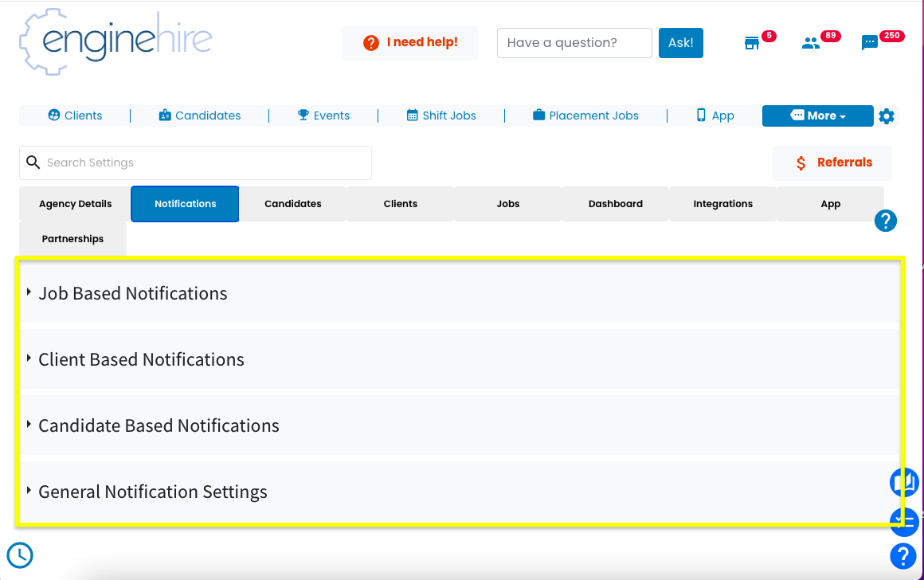Open the blue checklist floating icon
The height and width of the screenshot is (580, 924).
point(905,522)
